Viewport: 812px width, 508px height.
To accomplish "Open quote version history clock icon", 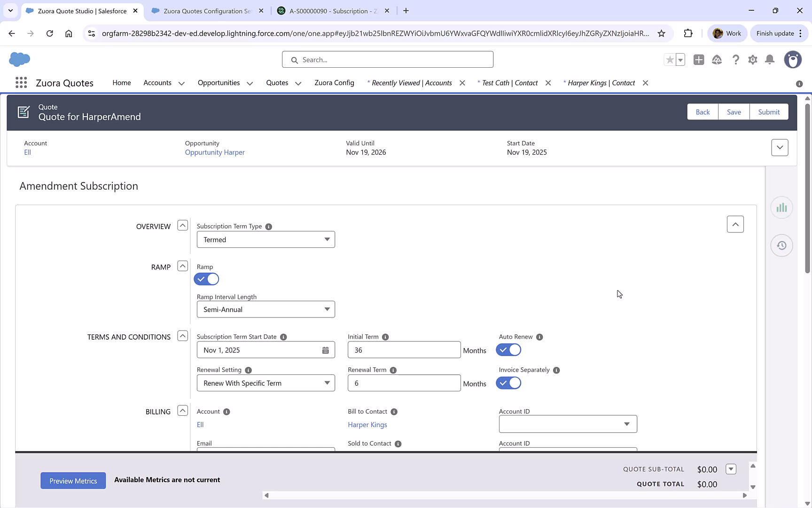I will [x=781, y=245].
